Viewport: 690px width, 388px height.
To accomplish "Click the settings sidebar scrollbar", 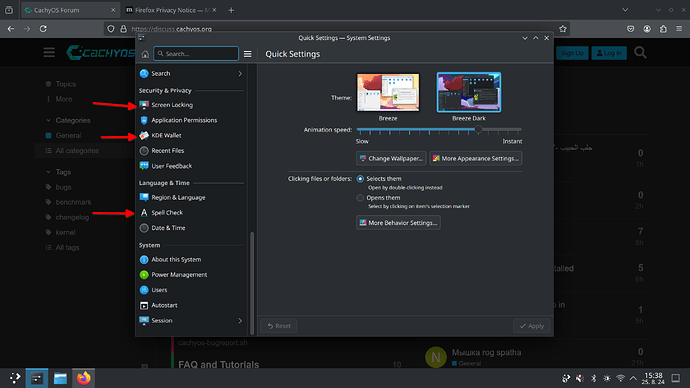I will tap(252, 282).
